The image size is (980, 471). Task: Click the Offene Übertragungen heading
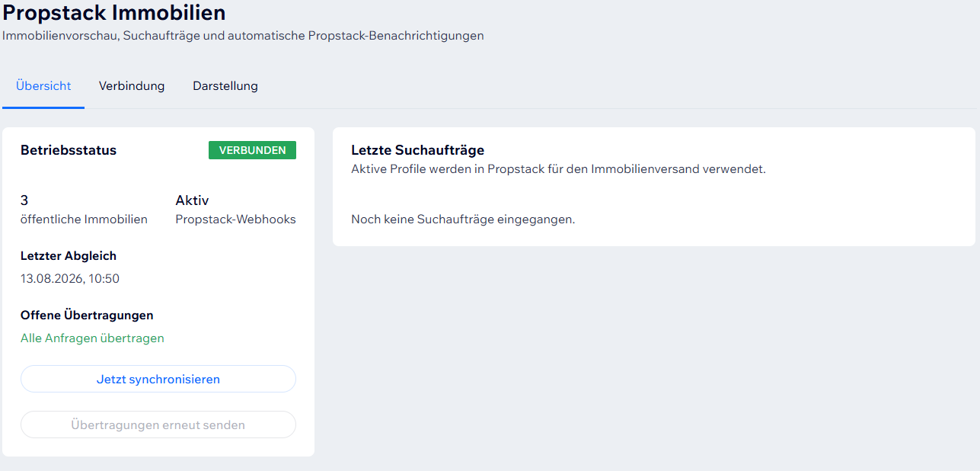[87, 316]
